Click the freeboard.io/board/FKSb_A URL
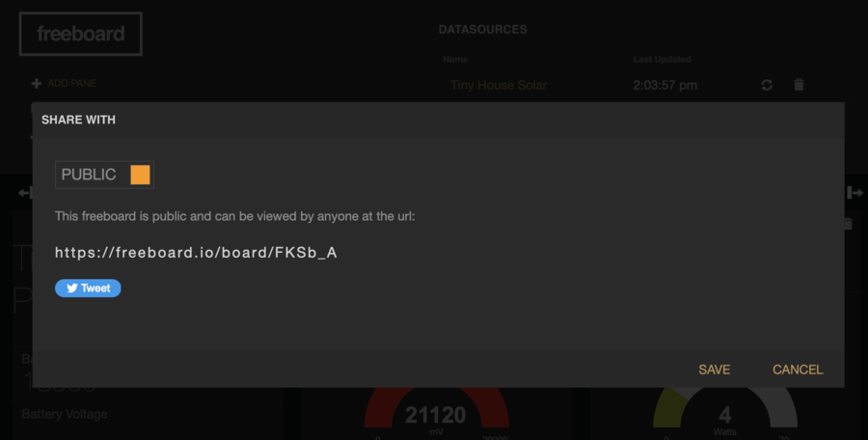The image size is (868, 440). (196, 253)
